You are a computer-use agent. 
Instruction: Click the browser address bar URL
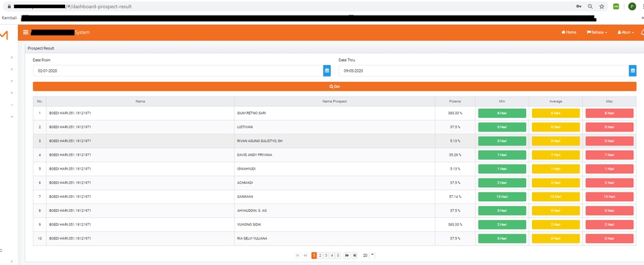[x=72, y=7]
